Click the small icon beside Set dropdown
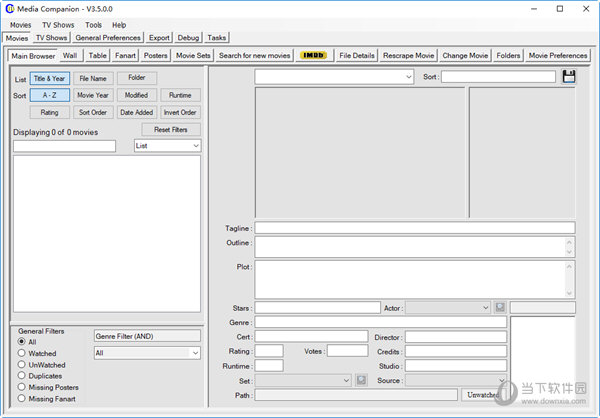This screenshot has height=418, width=600. pos(361,381)
